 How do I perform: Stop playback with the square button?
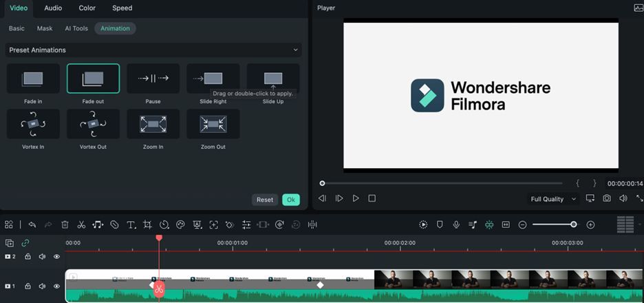point(372,198)
